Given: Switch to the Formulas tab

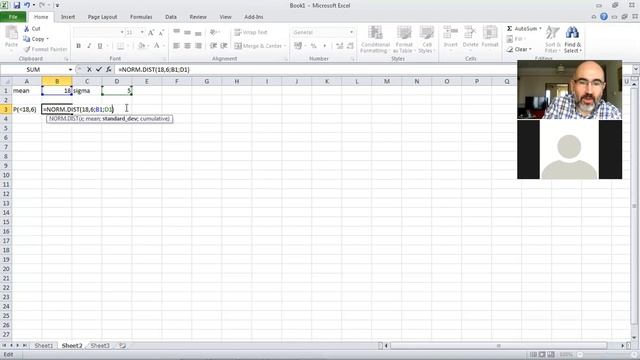Looking at the screenshot, I should (141, 17).
